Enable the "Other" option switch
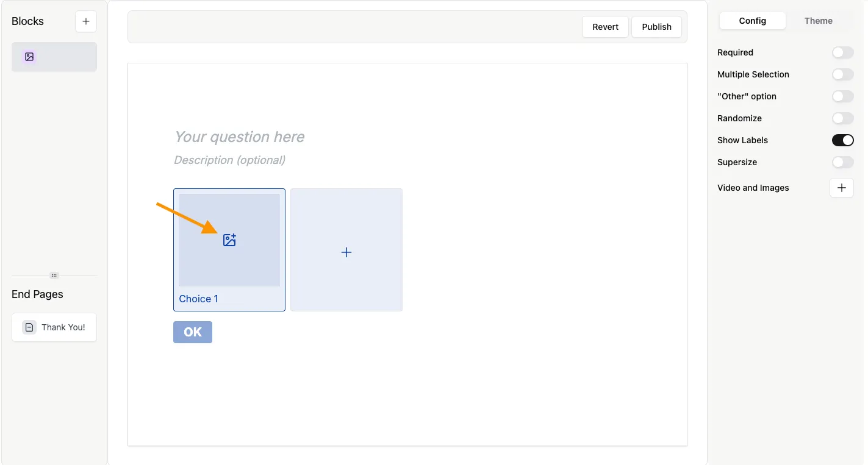The width and height of the screenshot is (868, 465). point(842,96)
